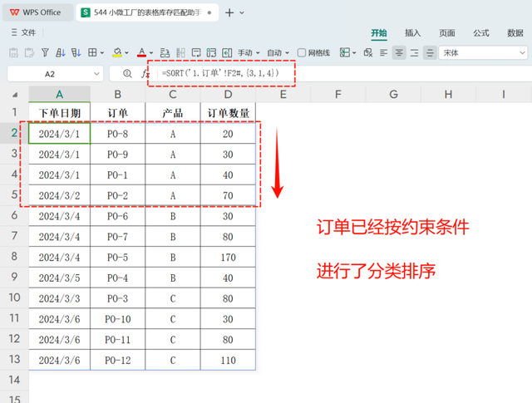Apply cell borders icon
This screenshot has width=532, height=403.
(x=92, y=52)
